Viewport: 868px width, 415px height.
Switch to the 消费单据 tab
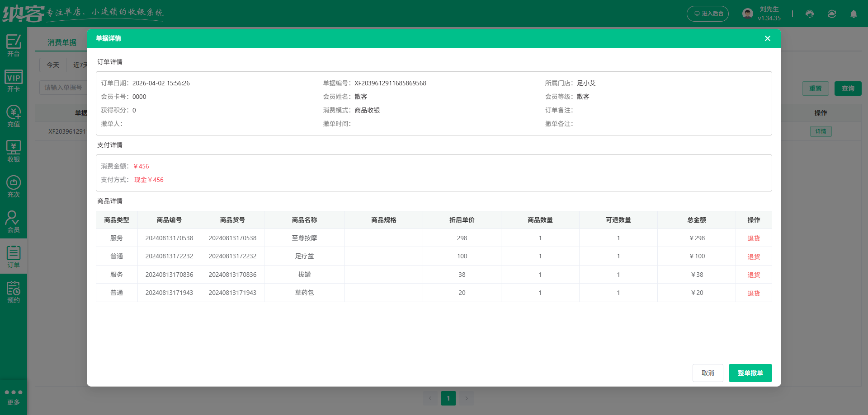pos(62,42)
